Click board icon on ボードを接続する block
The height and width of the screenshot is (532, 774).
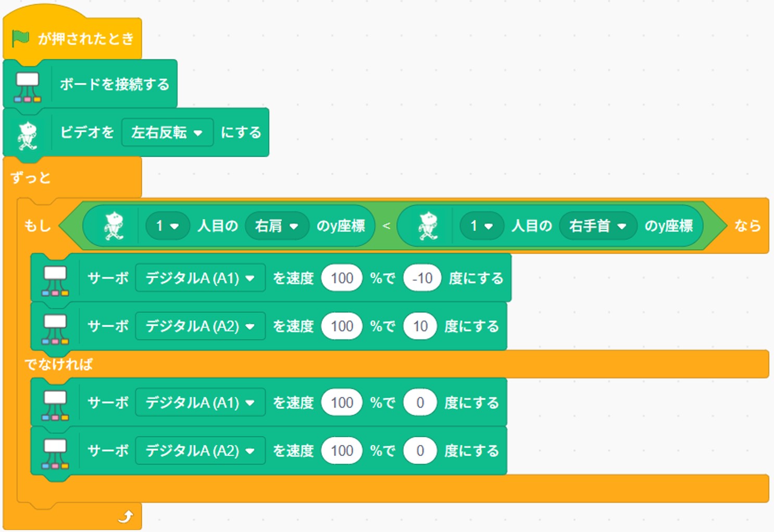[x=28, y=86]
